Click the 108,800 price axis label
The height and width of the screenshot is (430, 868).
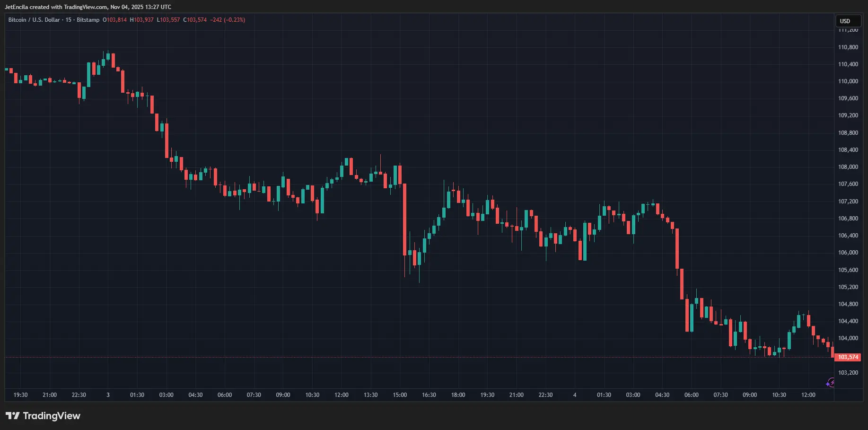point(848,133)
